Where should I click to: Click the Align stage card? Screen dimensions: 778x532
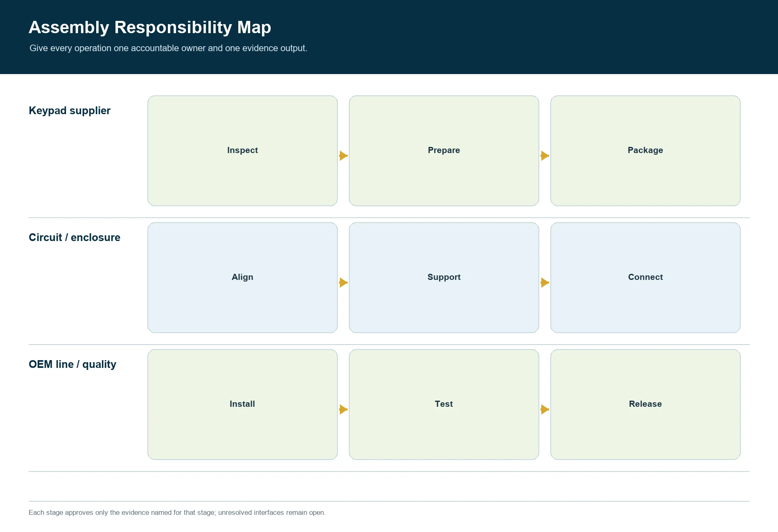[x=242, y=277]
